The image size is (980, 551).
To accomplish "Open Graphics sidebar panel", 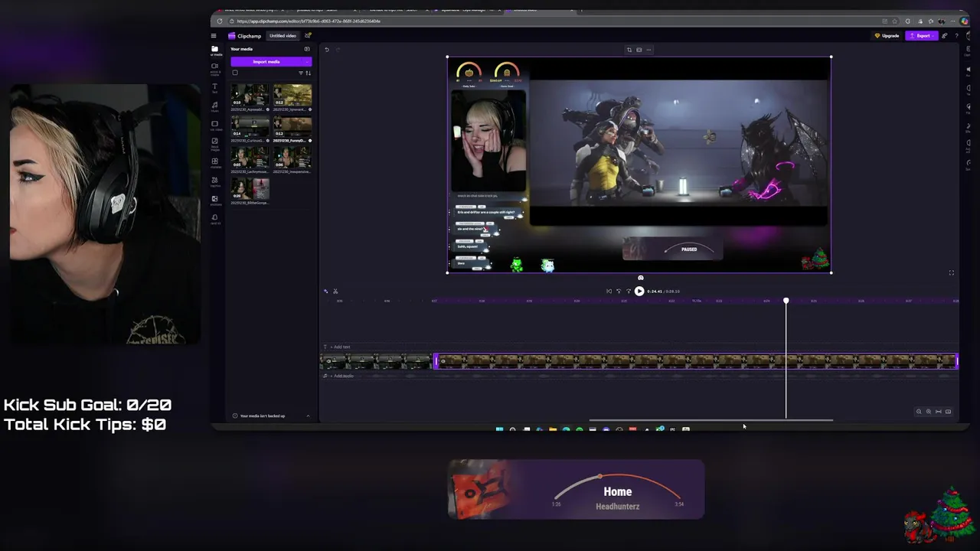I will (215, 181).
